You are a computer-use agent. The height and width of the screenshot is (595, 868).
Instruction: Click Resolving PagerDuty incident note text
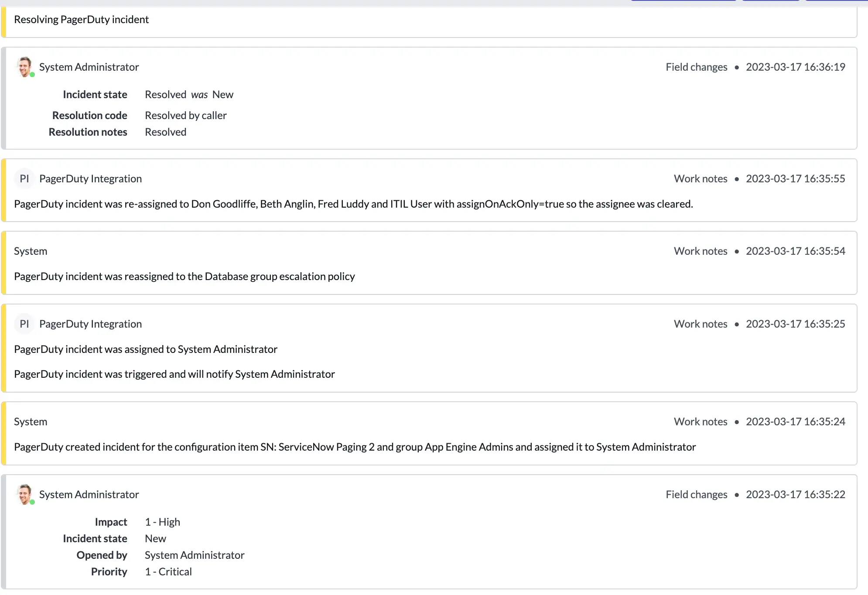(81, 20)
